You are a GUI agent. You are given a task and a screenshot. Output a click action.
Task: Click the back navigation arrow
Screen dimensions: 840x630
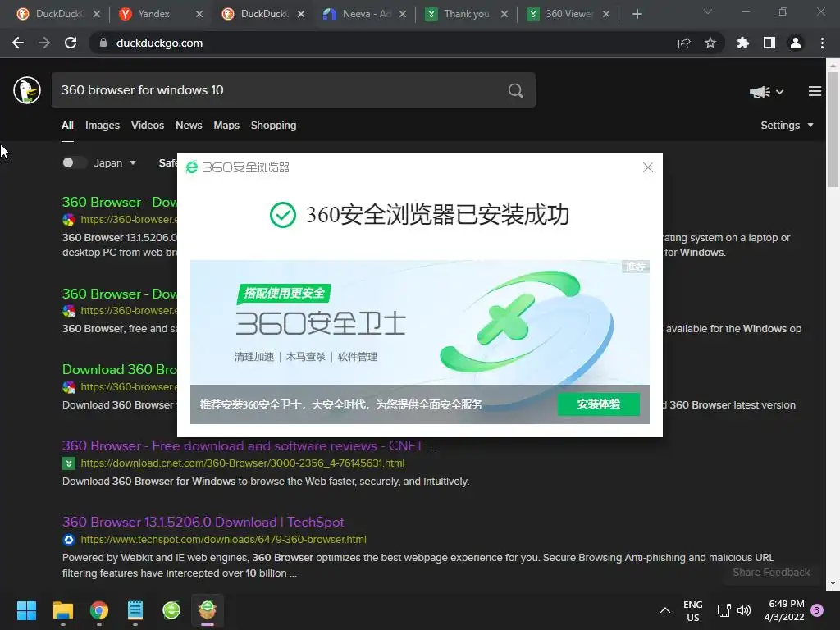pos(18,43)
